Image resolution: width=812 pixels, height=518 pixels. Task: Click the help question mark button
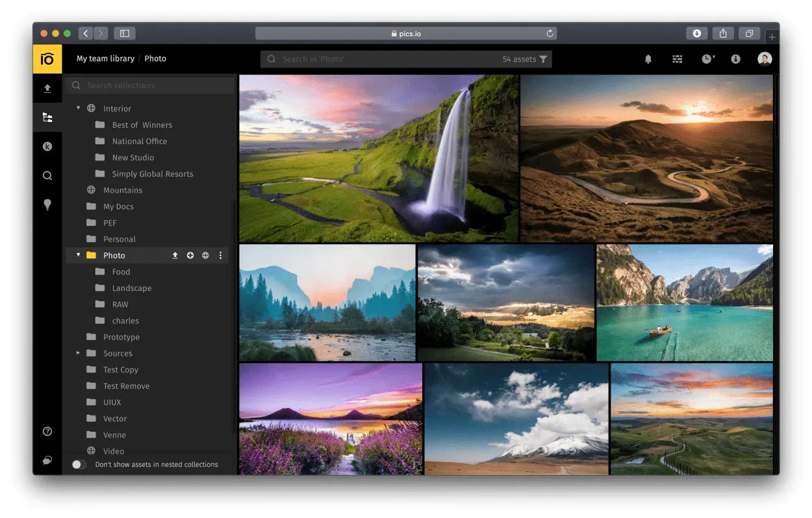click(47, 431)
